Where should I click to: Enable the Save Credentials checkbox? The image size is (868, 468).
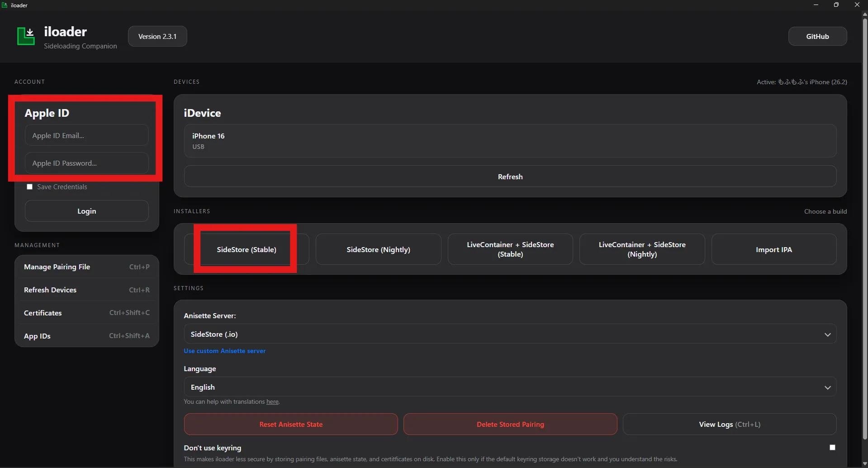[x=30, y=187]
